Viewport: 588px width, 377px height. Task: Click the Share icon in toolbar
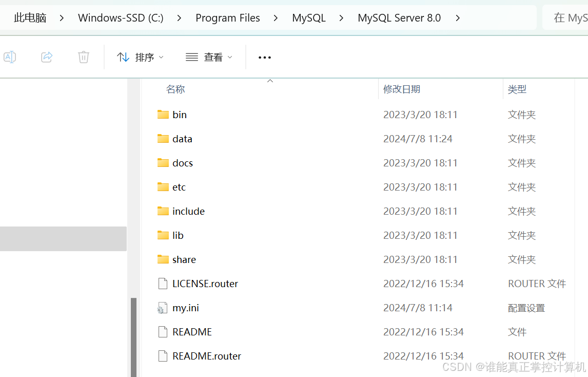pos(47,57)
